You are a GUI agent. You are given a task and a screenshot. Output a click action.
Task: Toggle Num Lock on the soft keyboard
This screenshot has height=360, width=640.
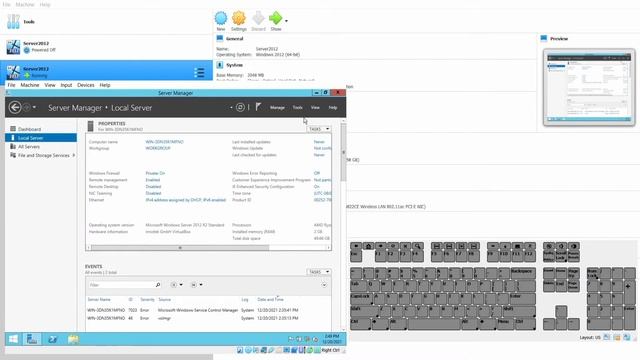pyautogui.click(x=592, y=273)
